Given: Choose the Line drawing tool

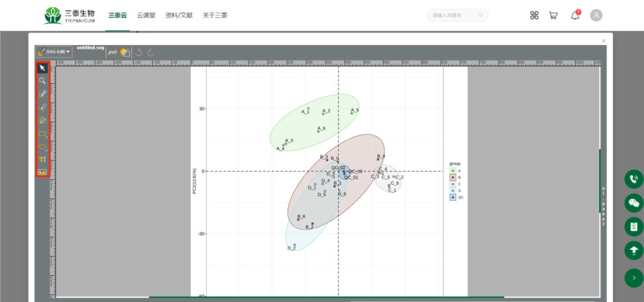Looking at the screenshot, I should (x=42, y=107).
